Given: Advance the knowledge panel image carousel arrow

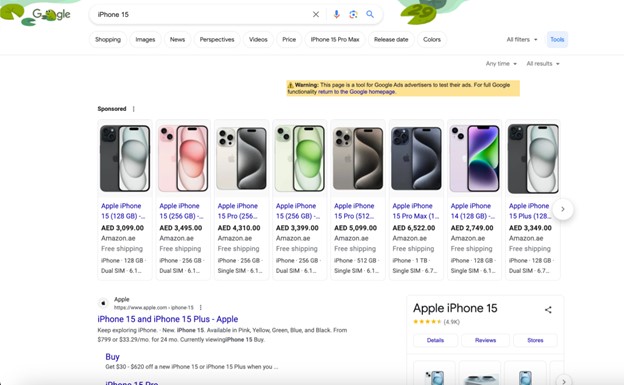Looking at the screenshot, I should pyautogui.click(x=564, y=381).
